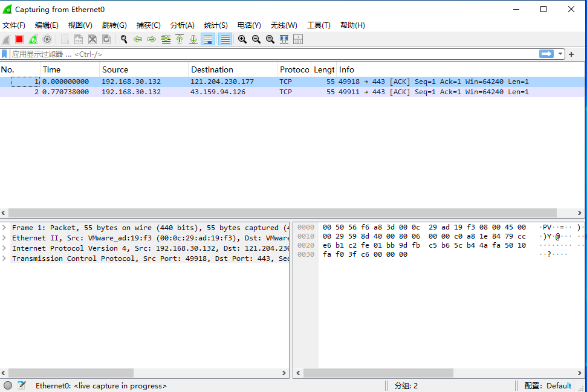This screenshot has width=587, height=392.
Task: Click the display filter input field
Action: click(274, 54)
